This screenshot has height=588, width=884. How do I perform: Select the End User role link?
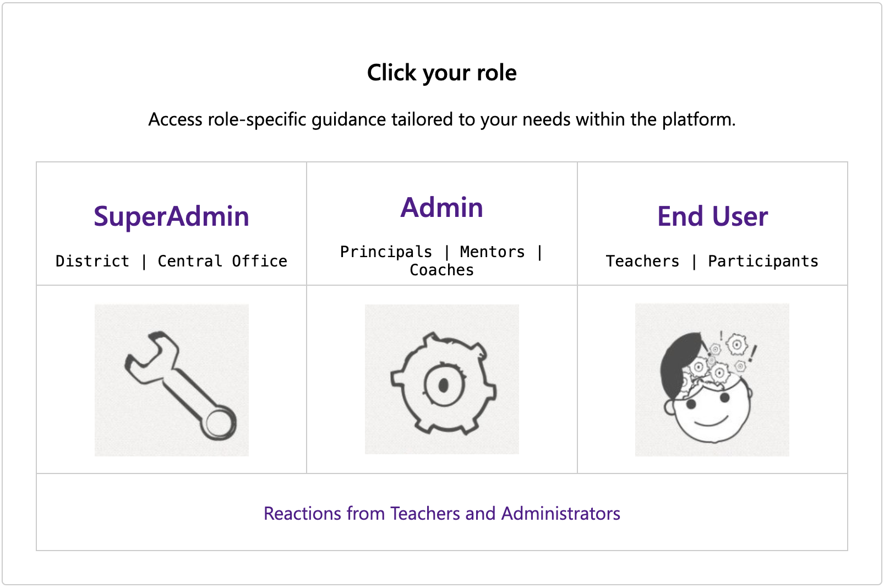click(712, 216)
